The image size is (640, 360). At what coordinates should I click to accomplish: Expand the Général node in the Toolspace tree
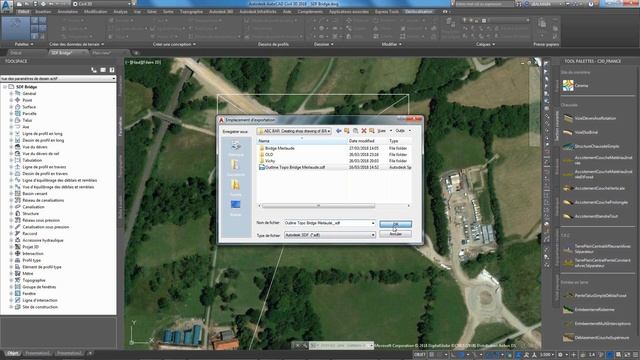pos(11,93)
